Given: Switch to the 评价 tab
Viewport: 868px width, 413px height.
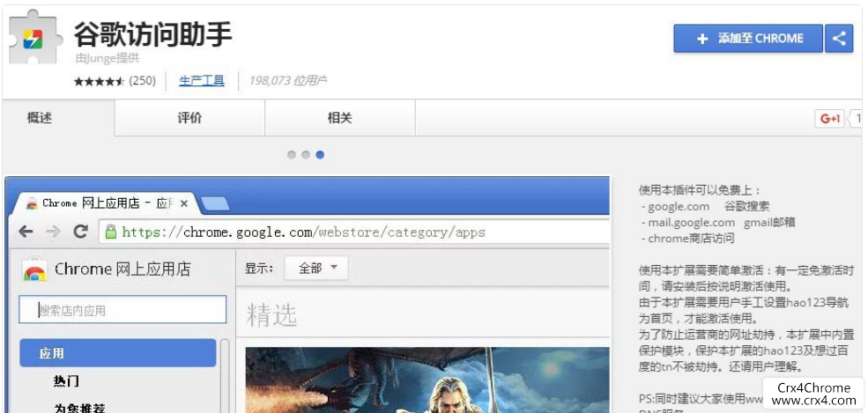Looking at the screenshot, I should [x=189, y=118].
